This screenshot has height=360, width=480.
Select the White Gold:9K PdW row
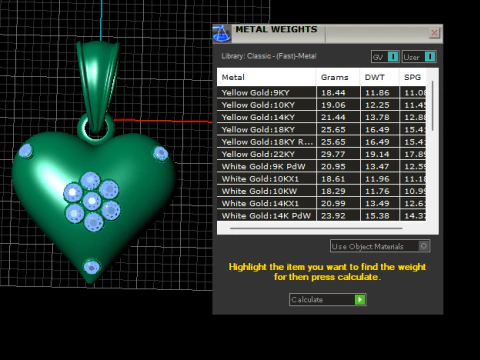pos(321,166)
